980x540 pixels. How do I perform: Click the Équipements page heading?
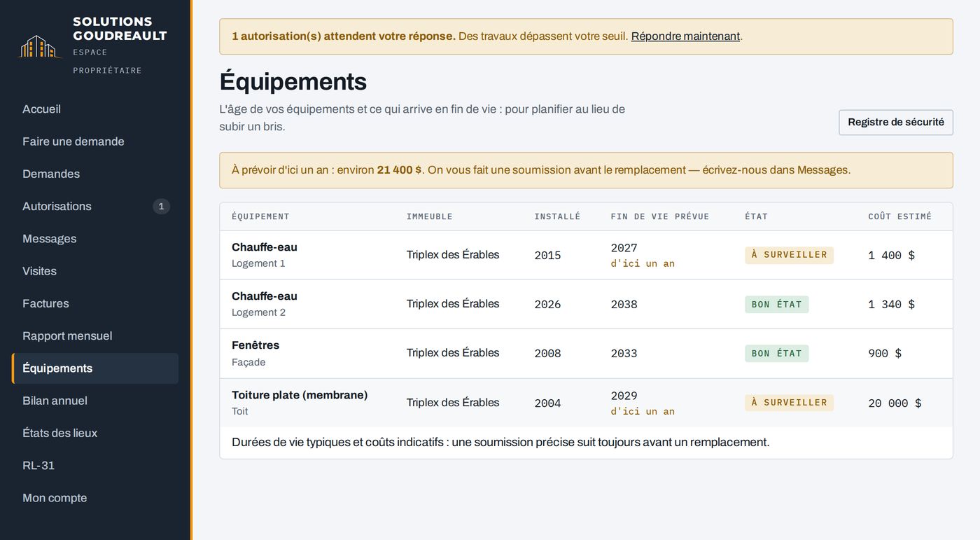click(293, 81)
